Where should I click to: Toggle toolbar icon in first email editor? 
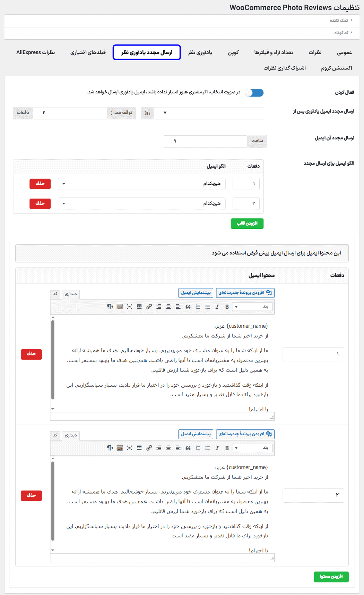coord(120,307)
